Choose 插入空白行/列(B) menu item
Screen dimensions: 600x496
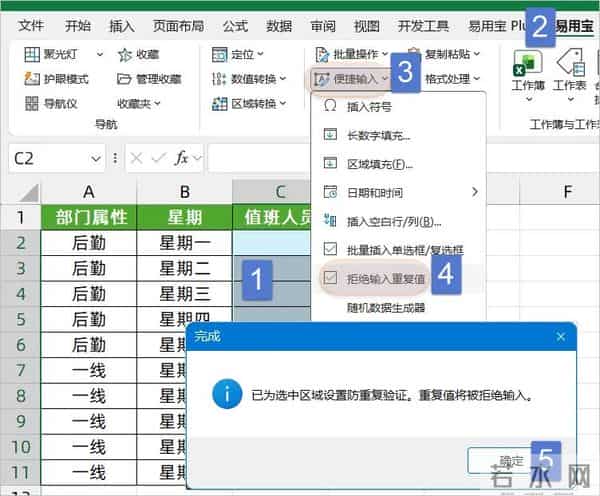coord(398,221)
